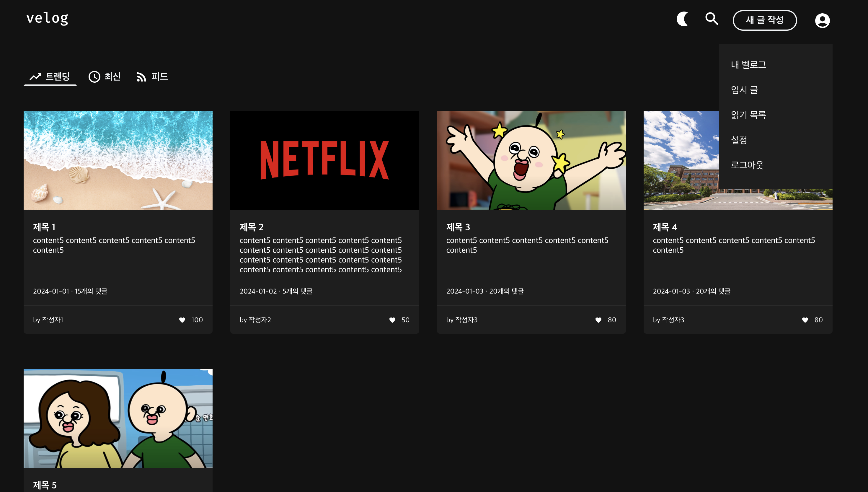This screenshot has height=492, width=868.
Task: Click the comment info on 제목 3 card
Action: (x=485, y=291)
